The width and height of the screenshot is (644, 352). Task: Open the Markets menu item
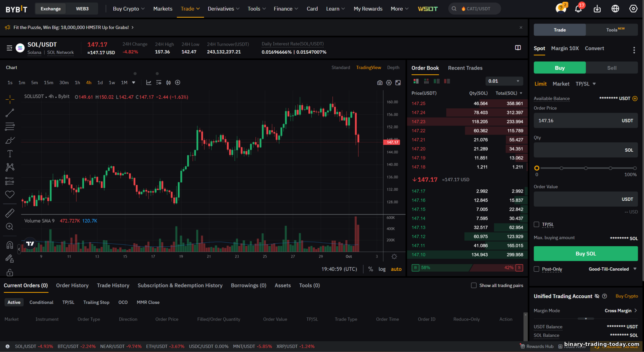coord(163,9)
